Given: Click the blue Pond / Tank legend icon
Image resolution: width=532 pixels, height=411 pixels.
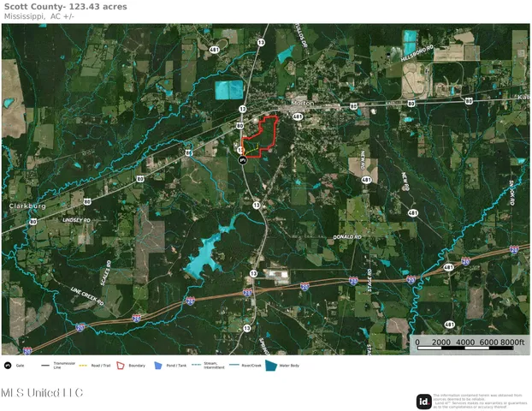Looking at the screenshot, I should pos(158,366).
